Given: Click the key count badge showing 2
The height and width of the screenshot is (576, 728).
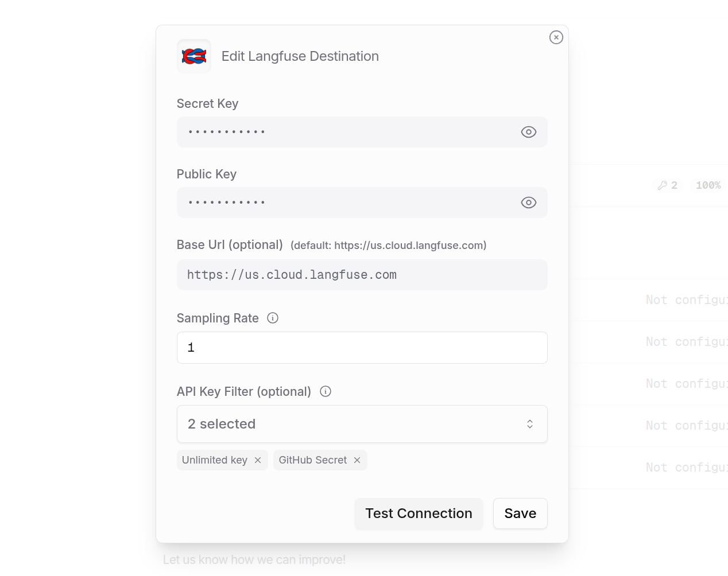Looking at the screenshot, I should point(667,185).
